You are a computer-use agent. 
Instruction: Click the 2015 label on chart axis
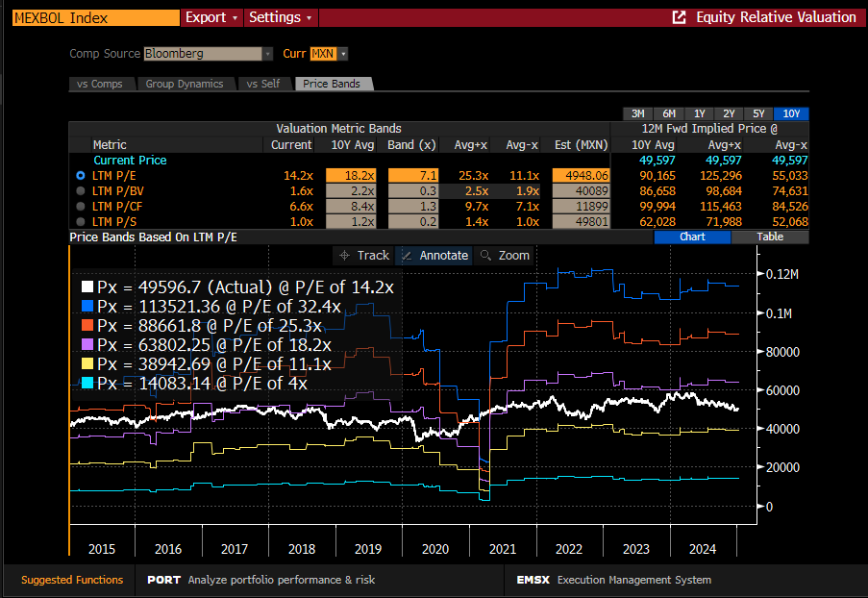[x=102, y=549]
